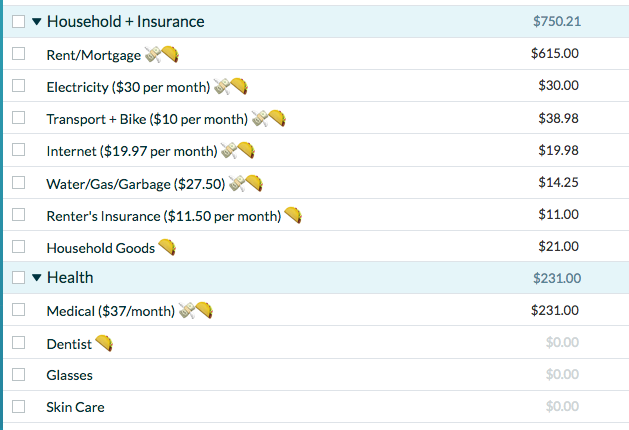The width and height of the screenshot is (629, 430).
Task: Toggle the Skin Care row checkbox
Action: 18,406
